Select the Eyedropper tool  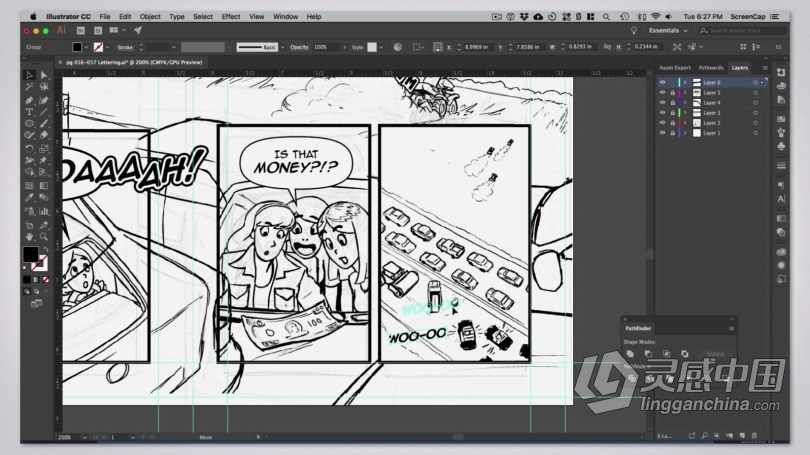point(29,198)
